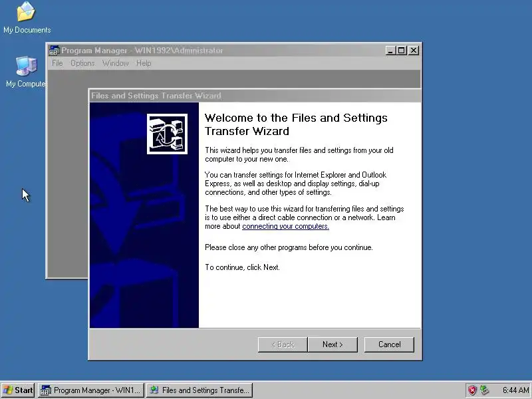Cancel the Files and Settings Transfer Wizard
Viewport: 532px width, 399px height.
click(x=389, y=344)
